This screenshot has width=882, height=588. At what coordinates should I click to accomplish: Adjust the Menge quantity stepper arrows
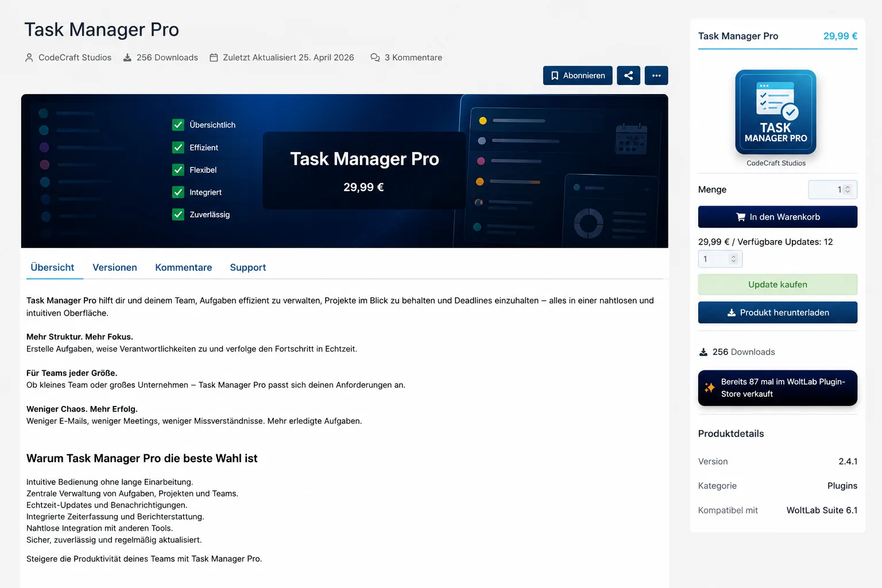[x=848, y=189]
